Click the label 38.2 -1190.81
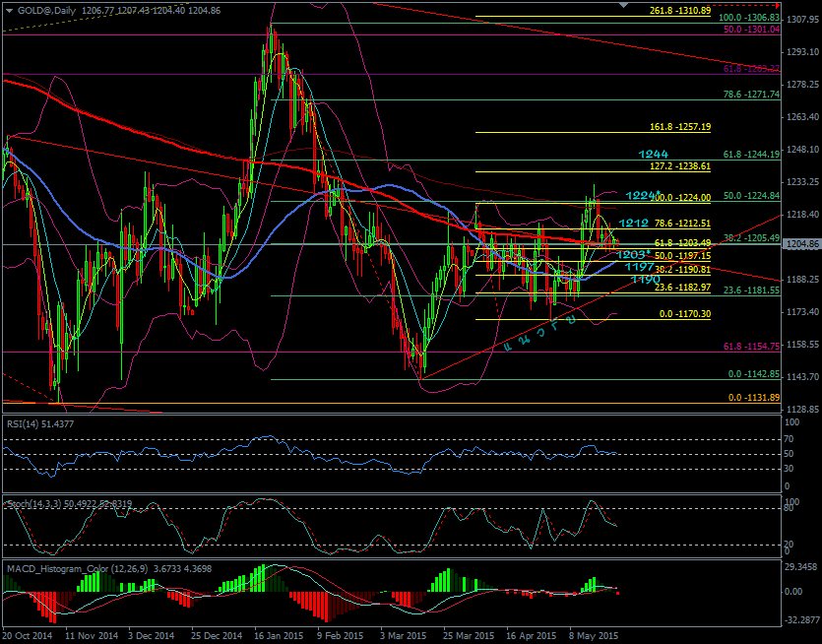This screenshot has height=644, width=822. [682, 270]
